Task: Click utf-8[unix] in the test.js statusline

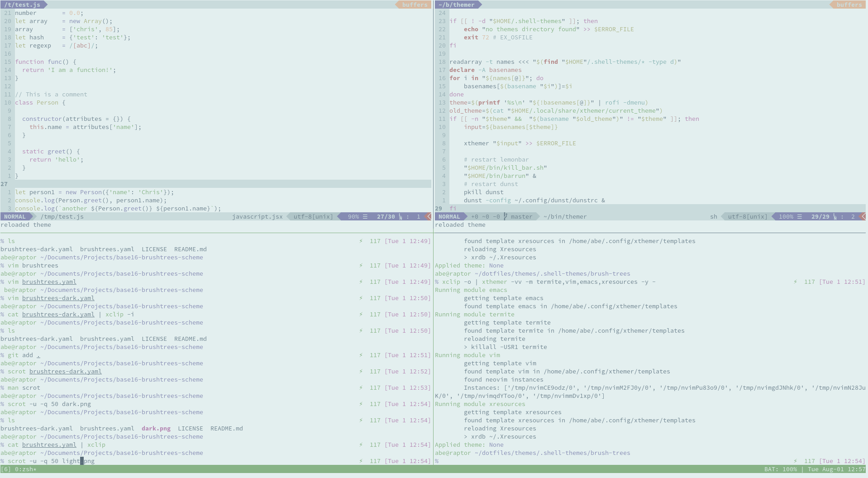Action: 313,216
